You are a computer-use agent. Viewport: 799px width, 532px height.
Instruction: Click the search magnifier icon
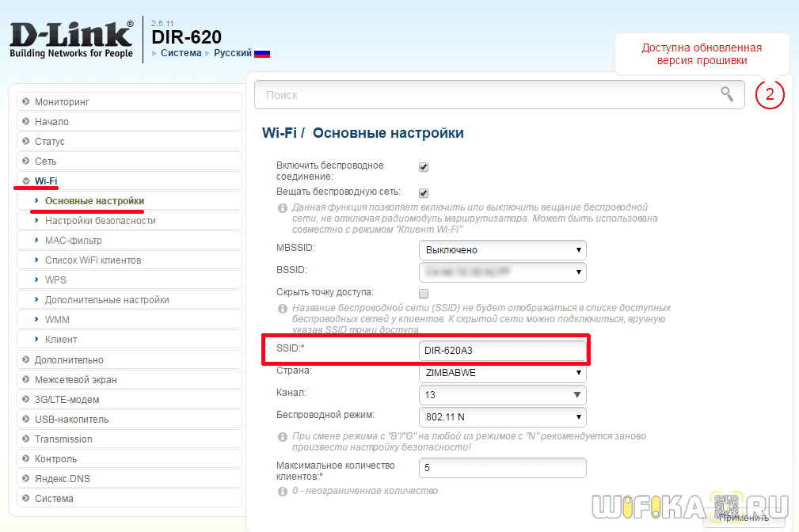(x=726, y=94)
